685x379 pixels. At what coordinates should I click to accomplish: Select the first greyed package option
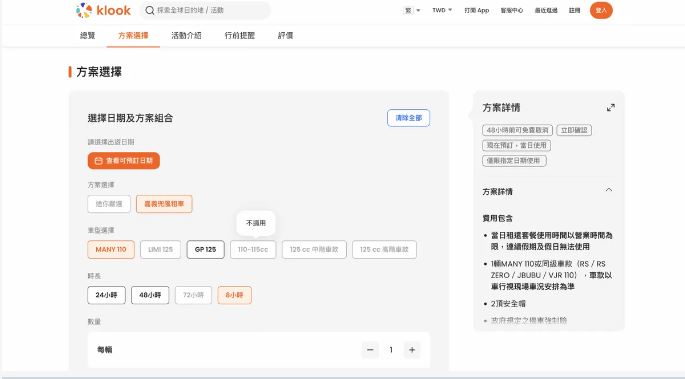(109, 204)
